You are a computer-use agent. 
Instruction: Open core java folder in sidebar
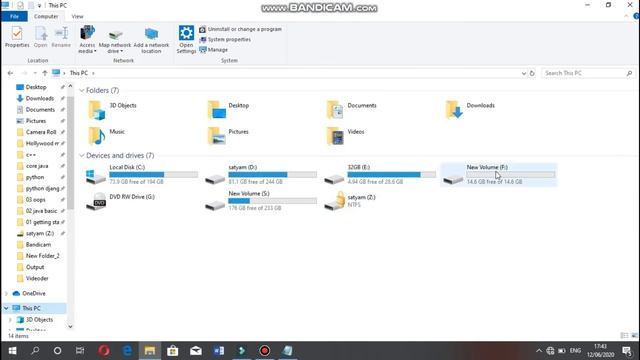tap(37, 166)
